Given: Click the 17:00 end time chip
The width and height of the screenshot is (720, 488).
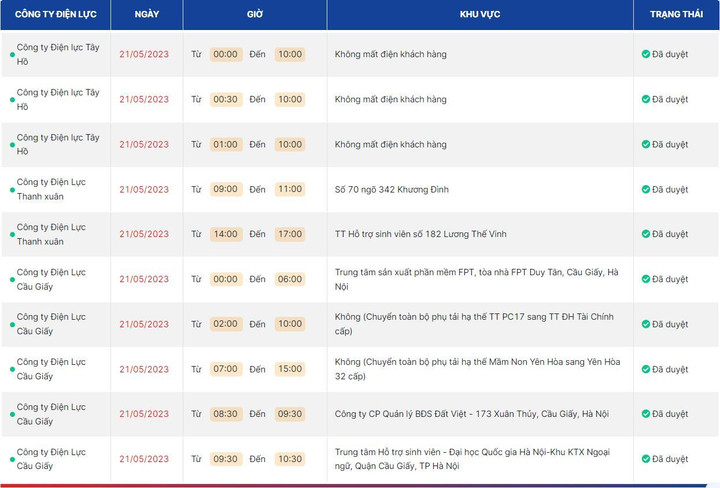Looking at the screenshot, I should pyautogui.click(x=290, y=234).
